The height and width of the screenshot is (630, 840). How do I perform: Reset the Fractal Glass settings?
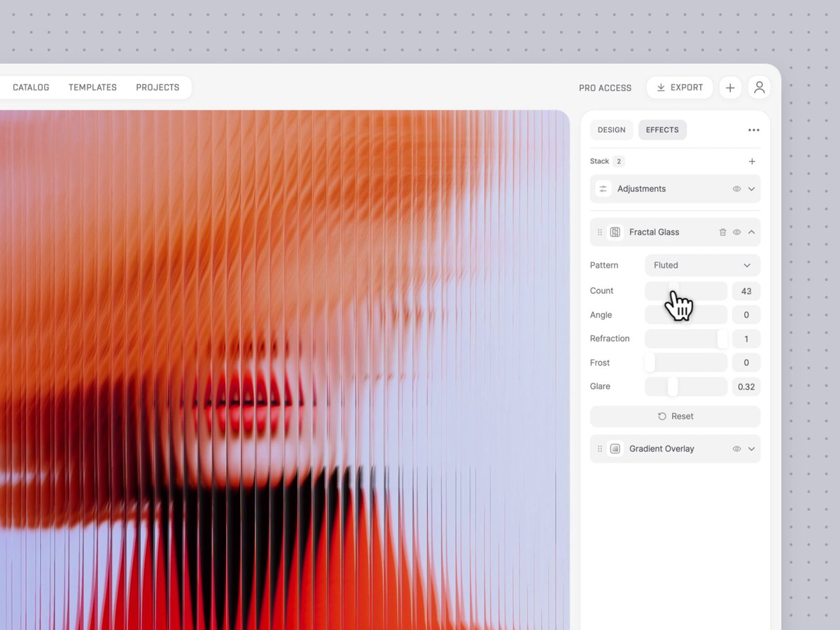pyautogui.click(x=675, y=416)
